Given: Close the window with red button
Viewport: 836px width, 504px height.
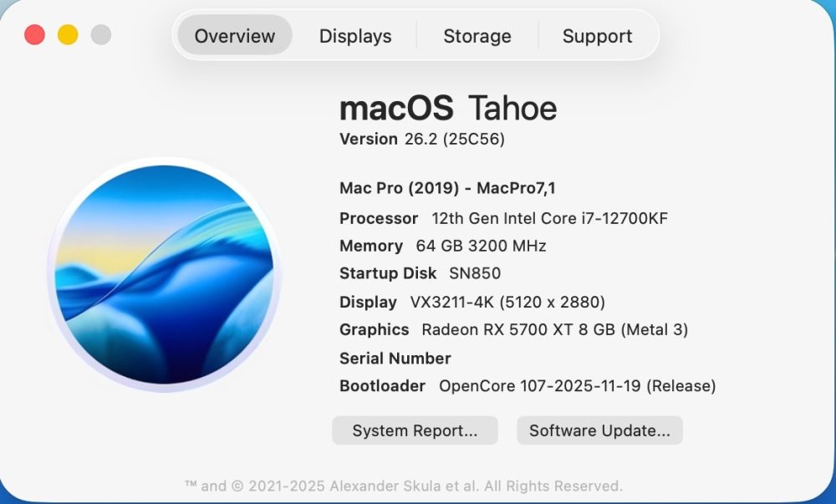Looking at the screenshot, I should pyautogui.click(x=34, y=35).
